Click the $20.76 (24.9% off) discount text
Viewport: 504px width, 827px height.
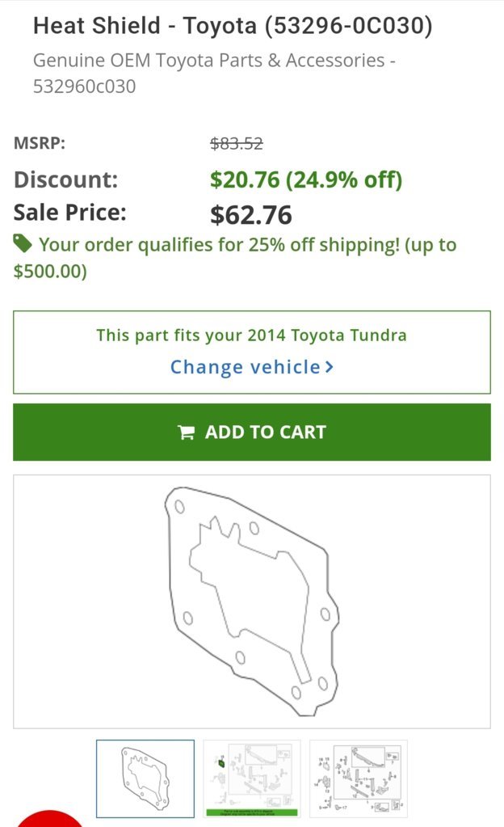click(x=306, y=179)
